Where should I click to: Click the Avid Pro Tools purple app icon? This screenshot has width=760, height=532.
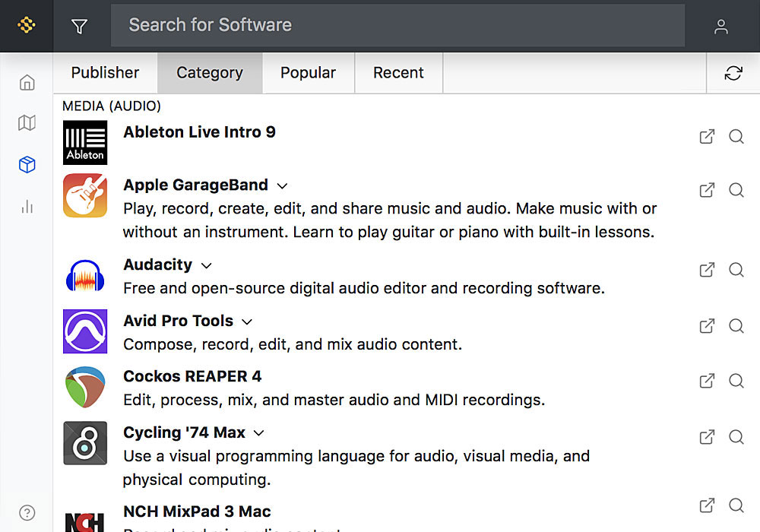[85, 331]
